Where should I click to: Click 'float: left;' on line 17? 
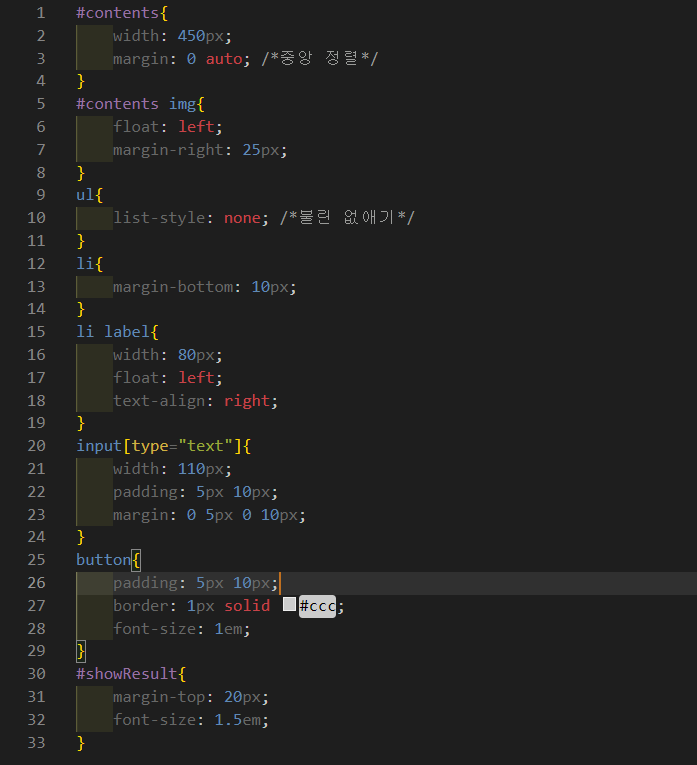tap(168, 378)
